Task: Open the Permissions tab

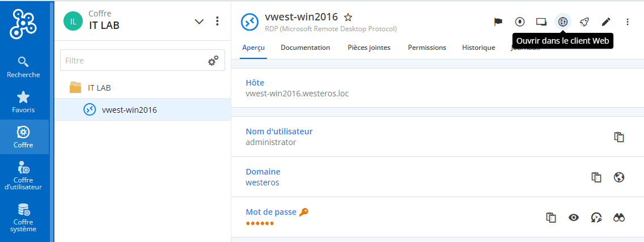Action: 427,48
